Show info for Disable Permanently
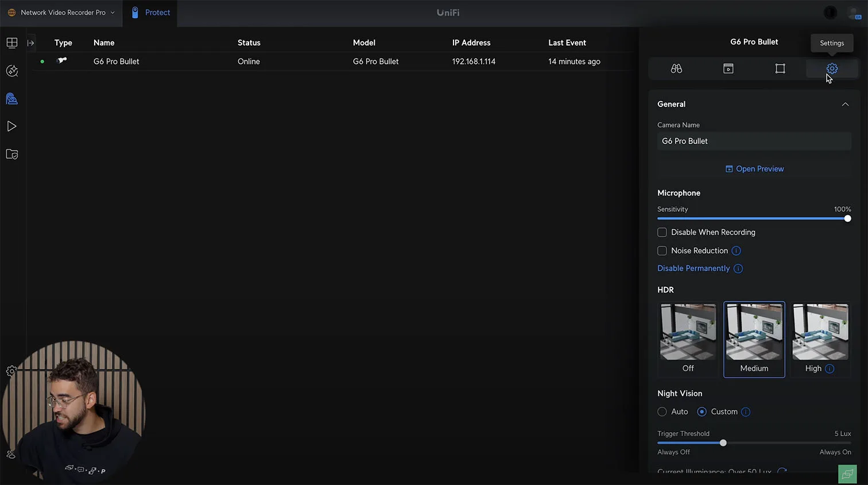 pos(738,268)
